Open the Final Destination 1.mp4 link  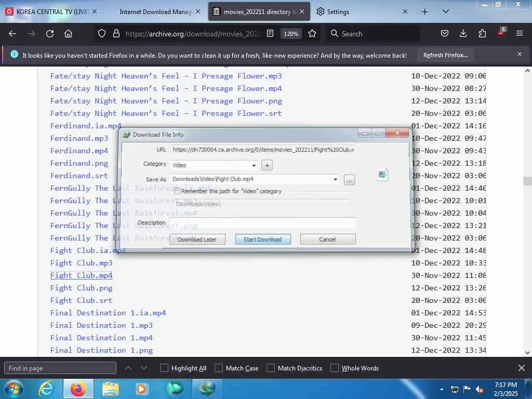click(101, 338)
